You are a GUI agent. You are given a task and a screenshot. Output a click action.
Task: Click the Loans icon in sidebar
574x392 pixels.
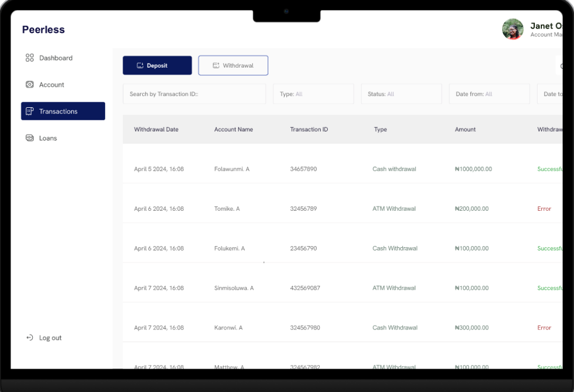point(30,138)
